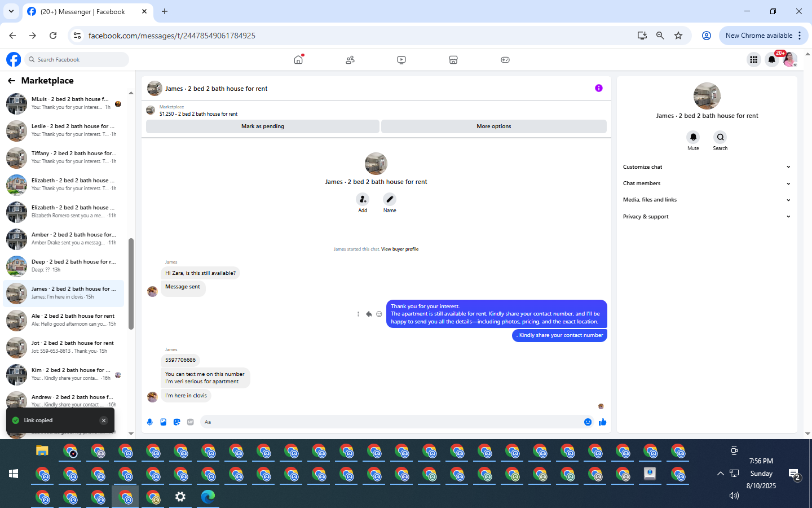The height and width of the screenshot is (508, 812).
Task: Open View buyer profile link
Action: pos(400,249)
